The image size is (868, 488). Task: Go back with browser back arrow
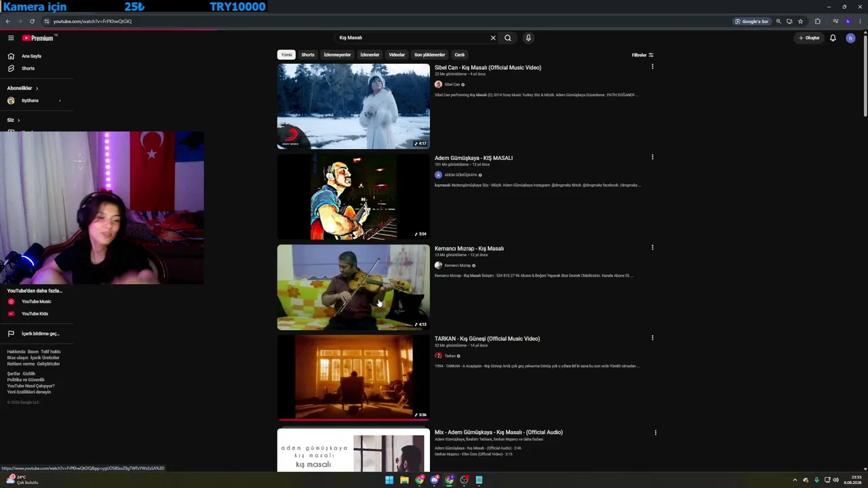click(x=8, y=21)
